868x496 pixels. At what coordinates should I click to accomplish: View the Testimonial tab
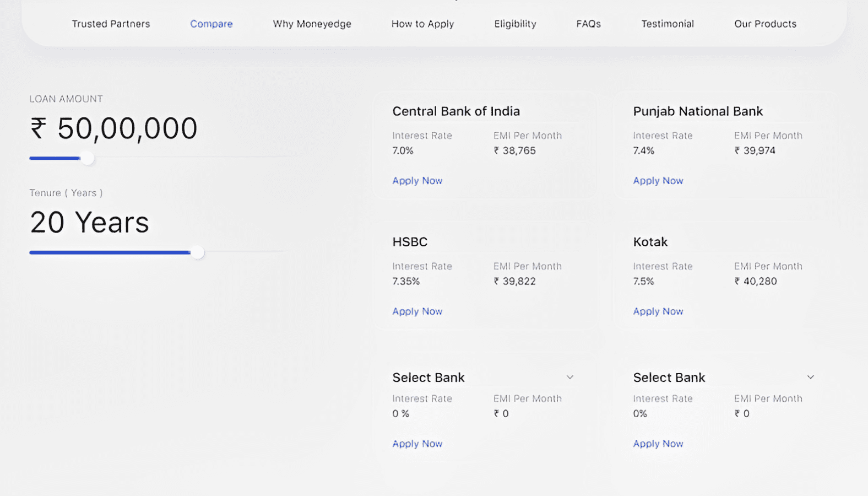tap(668, 24)
